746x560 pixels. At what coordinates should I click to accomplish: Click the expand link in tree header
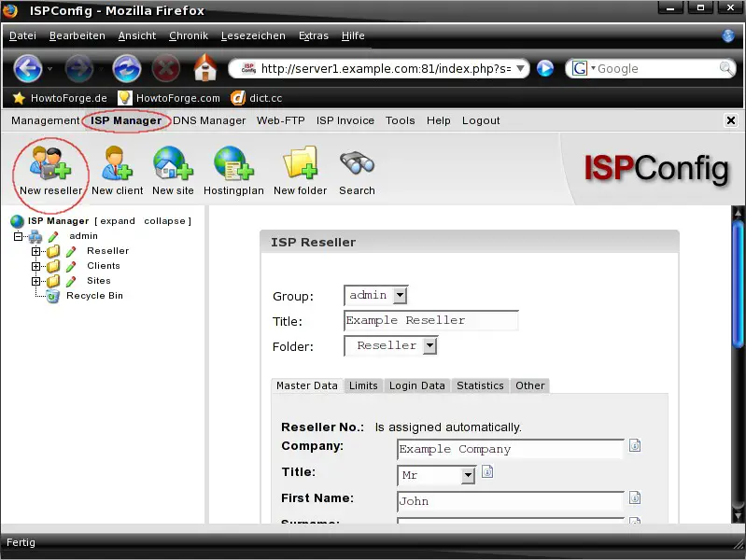point(118,221)
